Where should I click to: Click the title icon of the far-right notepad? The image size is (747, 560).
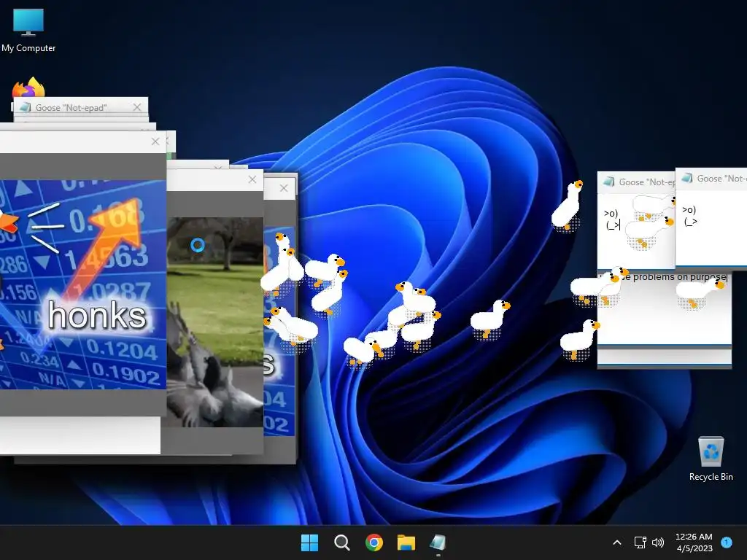687,178
